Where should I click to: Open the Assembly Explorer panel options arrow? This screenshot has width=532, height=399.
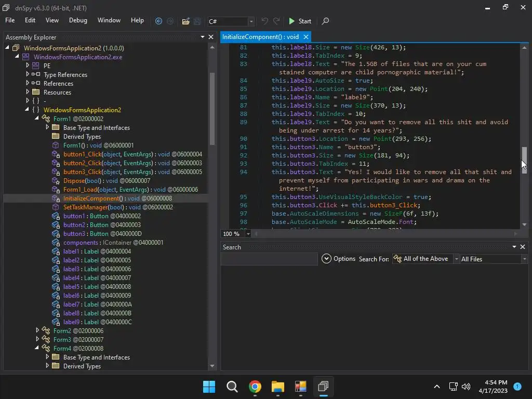pyautogui.click(x=203, y=37)
